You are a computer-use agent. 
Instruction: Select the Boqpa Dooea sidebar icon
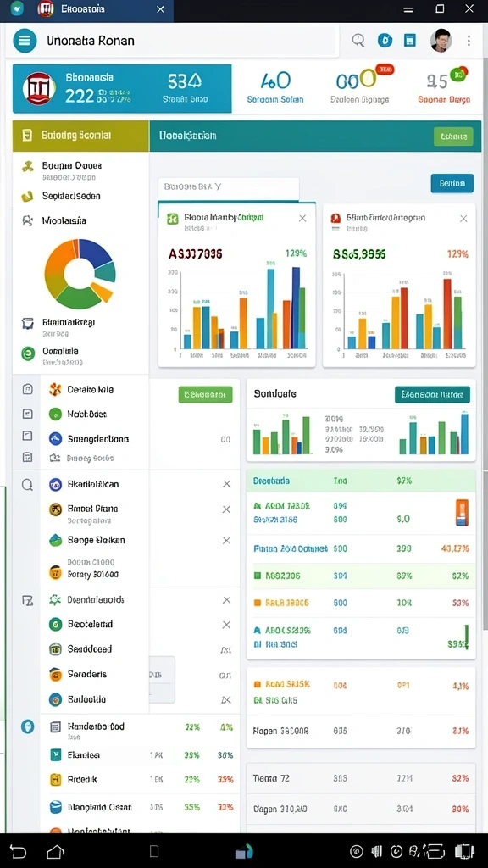(x=27, y=165)
